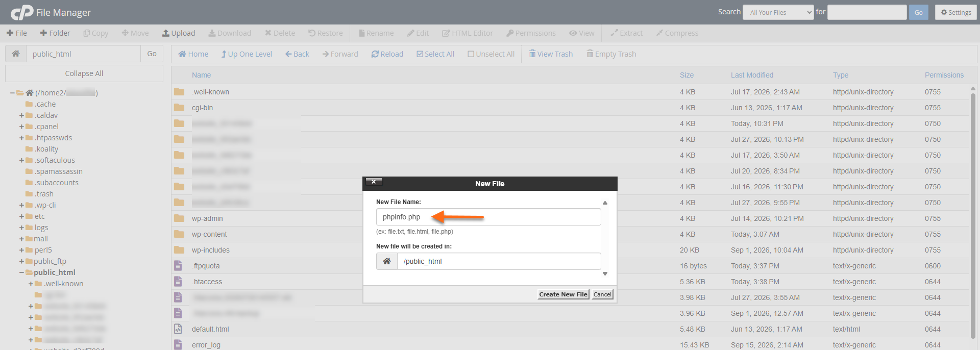Click the Compress toolbar item
This screenshot has width=980, height=350.
[677, 33]
